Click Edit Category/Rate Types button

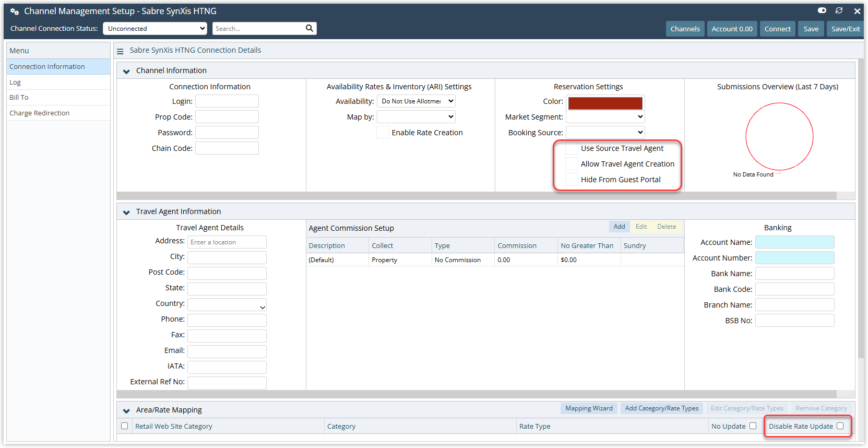(747, 408)
